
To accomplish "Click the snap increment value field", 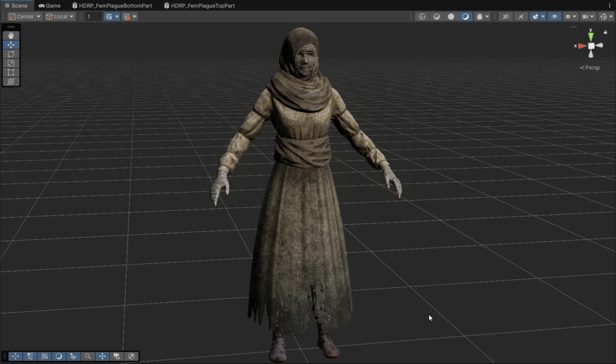I will coord(93,16).
